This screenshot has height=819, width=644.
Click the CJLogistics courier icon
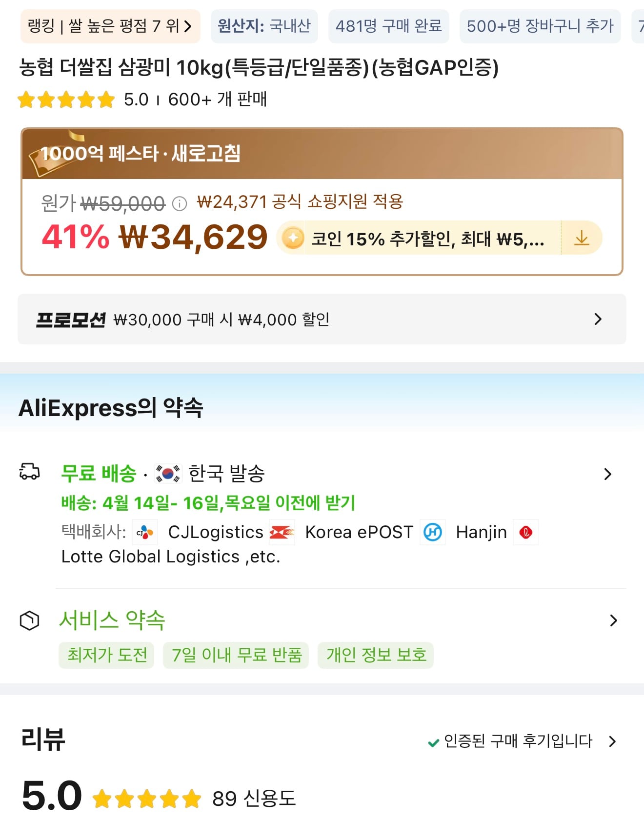(x=144, y=532)
